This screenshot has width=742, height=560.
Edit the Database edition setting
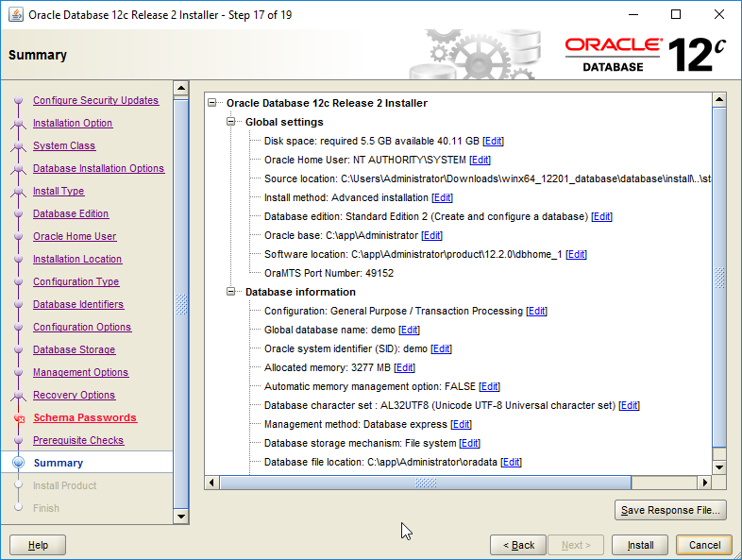pyautogui.click(x=601, y=217)
